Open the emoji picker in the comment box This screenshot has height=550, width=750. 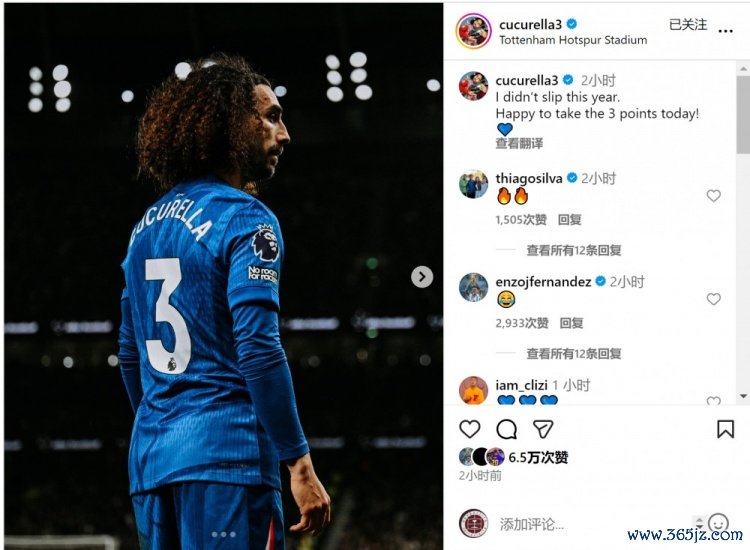click(718, 523)
